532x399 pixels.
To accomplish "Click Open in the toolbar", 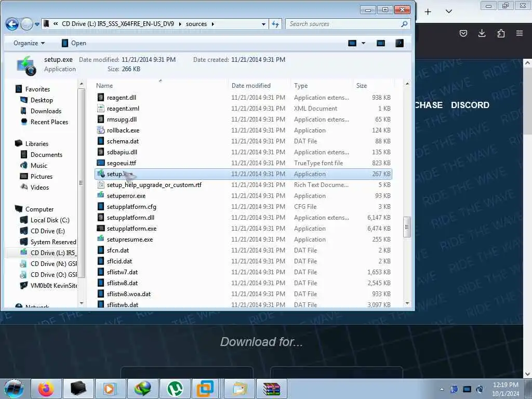I will (x=74, y=43).
